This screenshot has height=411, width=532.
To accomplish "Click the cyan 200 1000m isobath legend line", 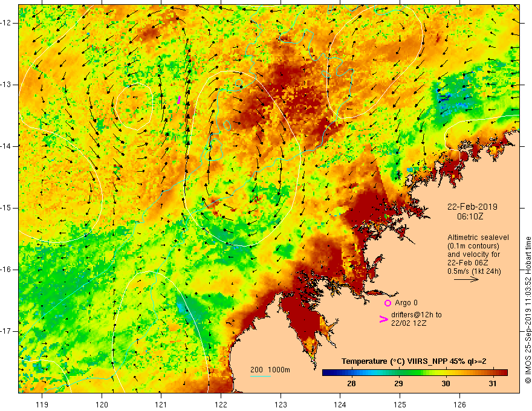I will (261, 376).
